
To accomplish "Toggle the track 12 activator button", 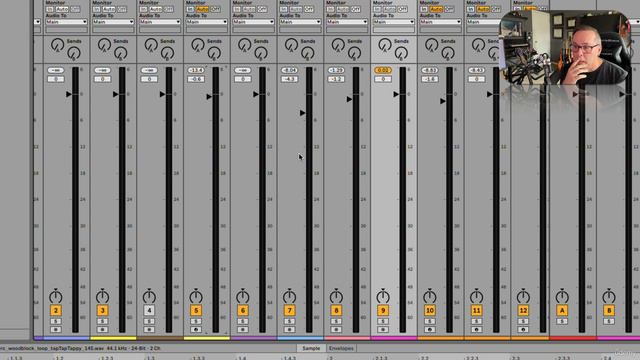I will (523, 311).
